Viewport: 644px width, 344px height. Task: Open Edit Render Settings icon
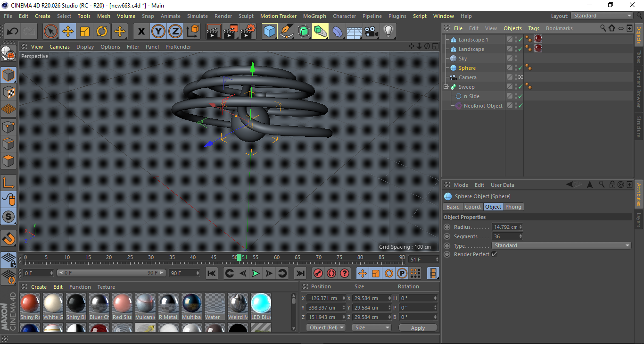[x=248, y=32]
